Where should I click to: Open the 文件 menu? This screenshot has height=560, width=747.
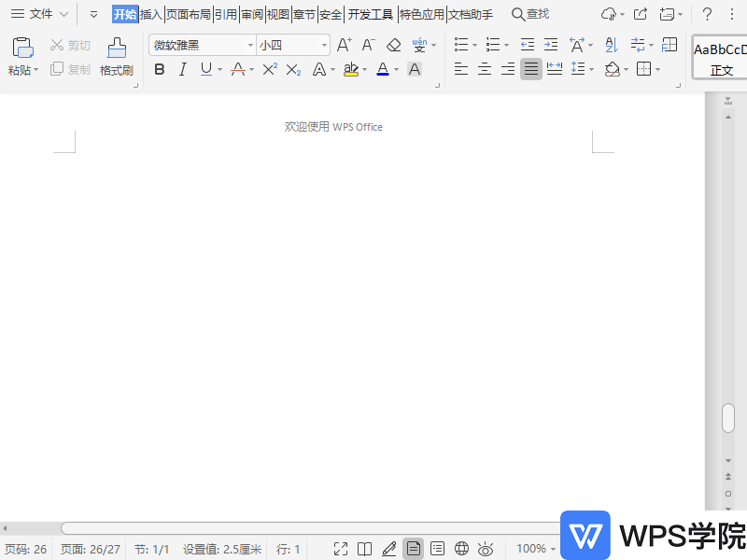pyautogui.click(x=39, y=14)
